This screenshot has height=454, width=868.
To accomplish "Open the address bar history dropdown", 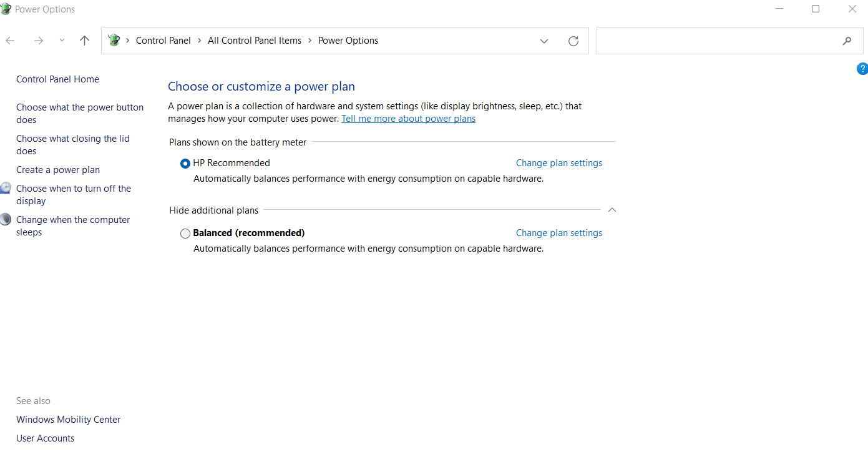I will click(544, 41).
